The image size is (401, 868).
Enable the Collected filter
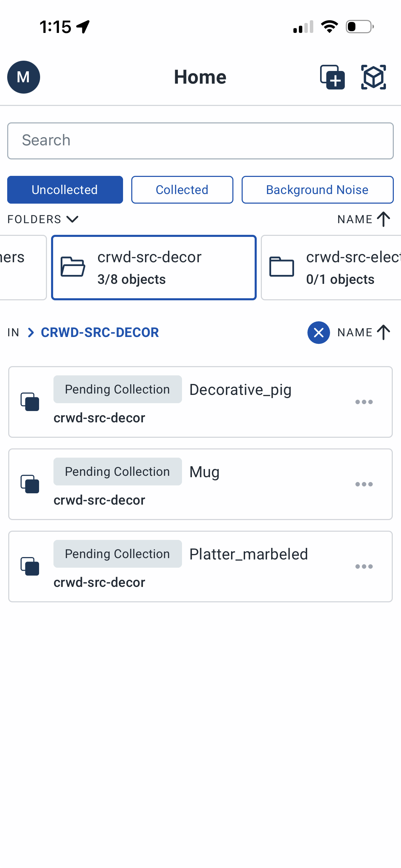coord(182,190)
